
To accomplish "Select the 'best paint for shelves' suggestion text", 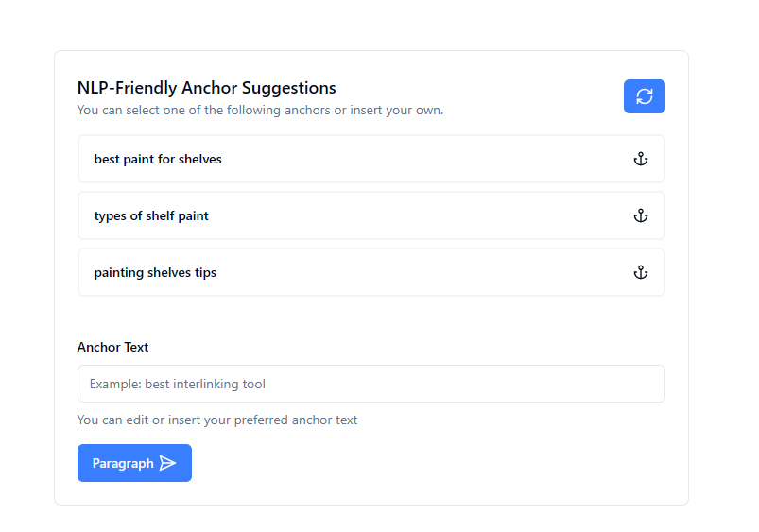I will coord(158,159).
